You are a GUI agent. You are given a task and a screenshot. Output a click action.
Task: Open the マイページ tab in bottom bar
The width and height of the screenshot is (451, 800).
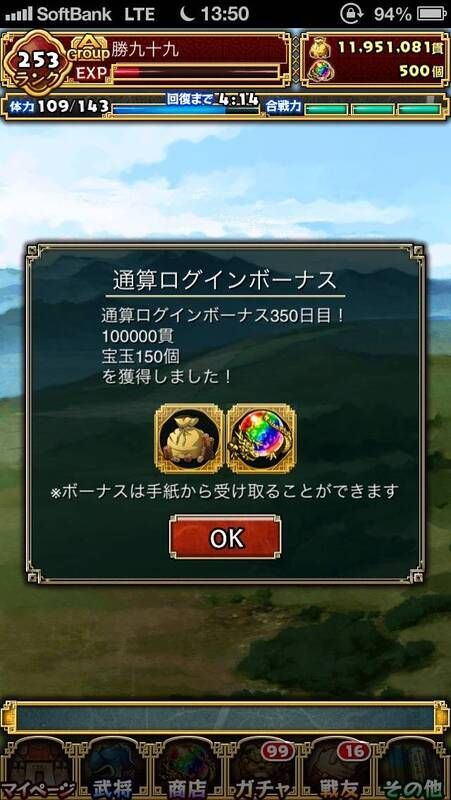coord(37,768)
